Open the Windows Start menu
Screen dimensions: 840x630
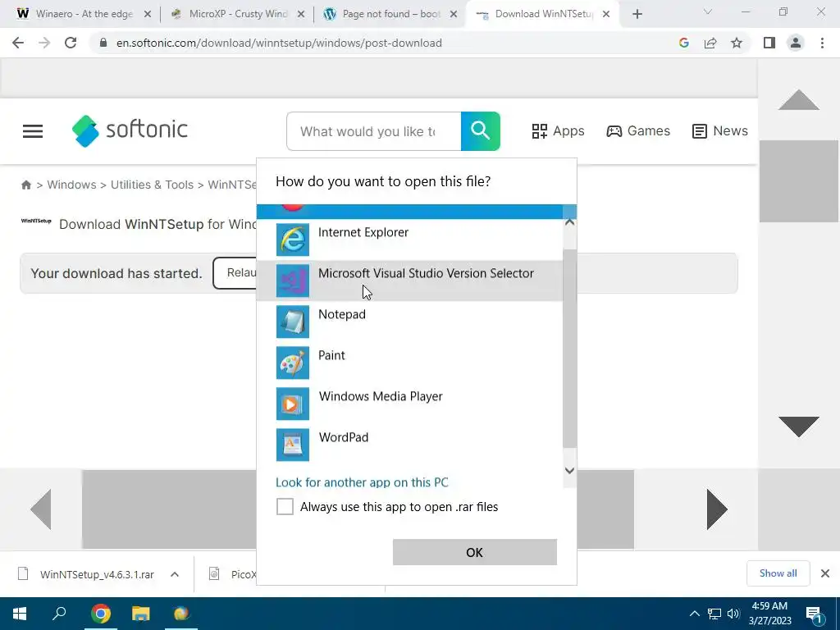20,614
